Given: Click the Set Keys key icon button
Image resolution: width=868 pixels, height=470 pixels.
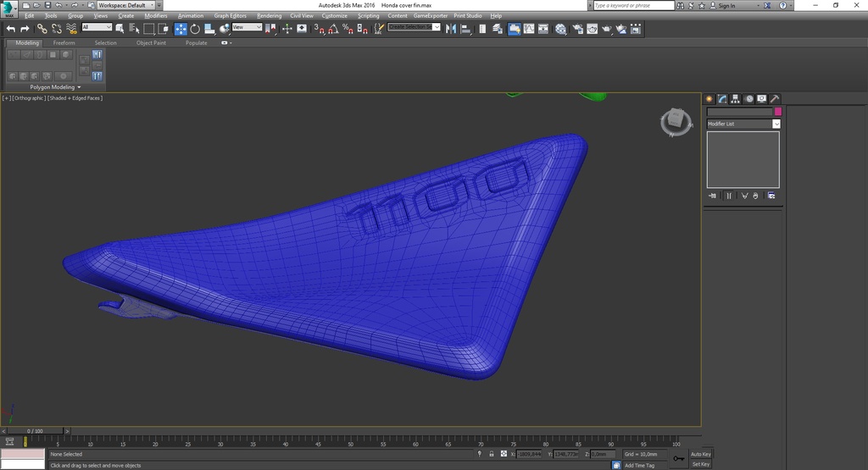Looking at the screenshot, I should coord(679,458).
